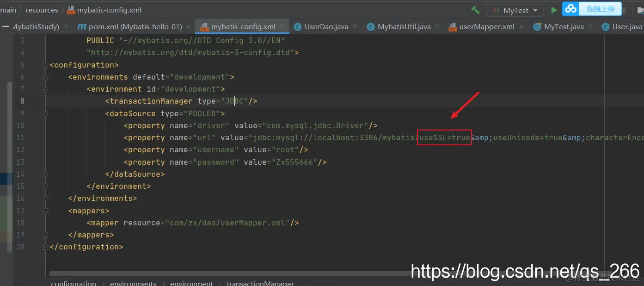Click fold marker at closing mappers line 19
Screen dimensions: 644x286
point(45,235)
